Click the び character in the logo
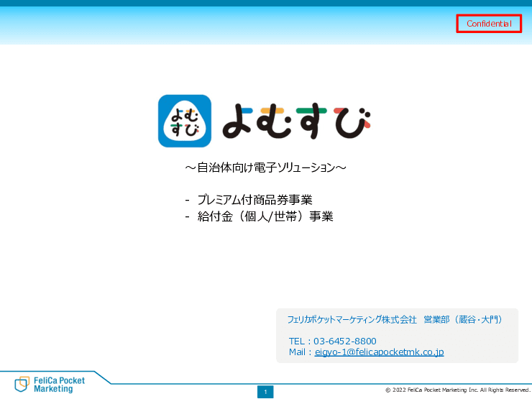The image size is (532, 399). coord(352,121)
